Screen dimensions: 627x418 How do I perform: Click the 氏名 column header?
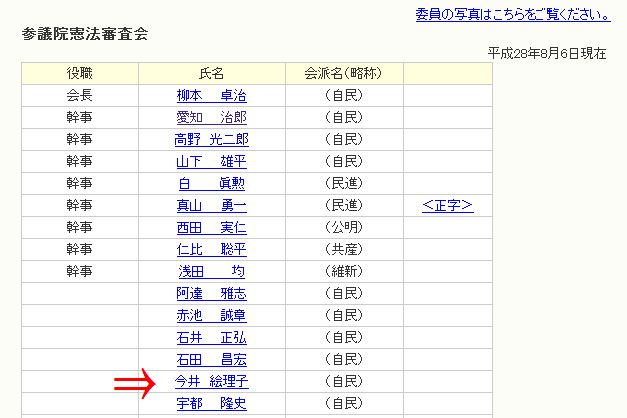tap(211, 73)
